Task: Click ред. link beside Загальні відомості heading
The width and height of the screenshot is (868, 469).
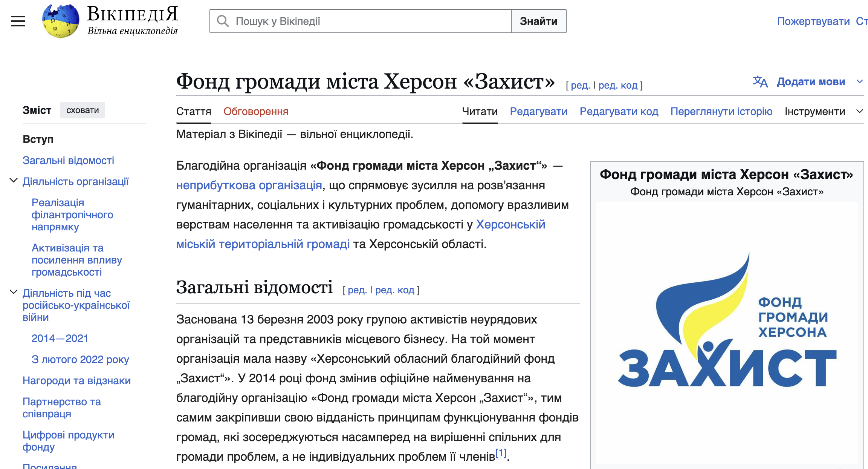Action: (358, 290)
